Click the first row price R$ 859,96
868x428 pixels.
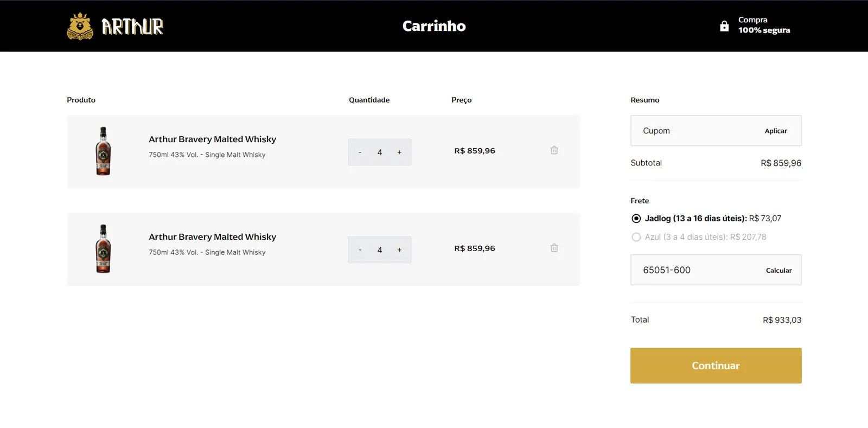coord(475,151)
